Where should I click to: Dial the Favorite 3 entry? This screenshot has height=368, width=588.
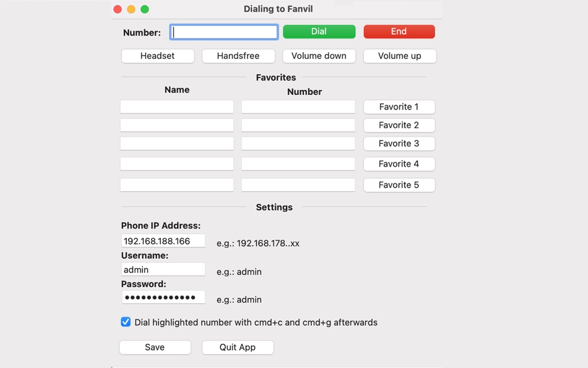tap(399, 144)
